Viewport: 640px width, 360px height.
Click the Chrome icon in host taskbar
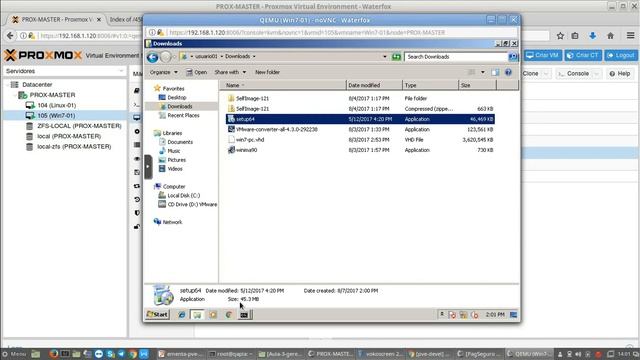133,354
